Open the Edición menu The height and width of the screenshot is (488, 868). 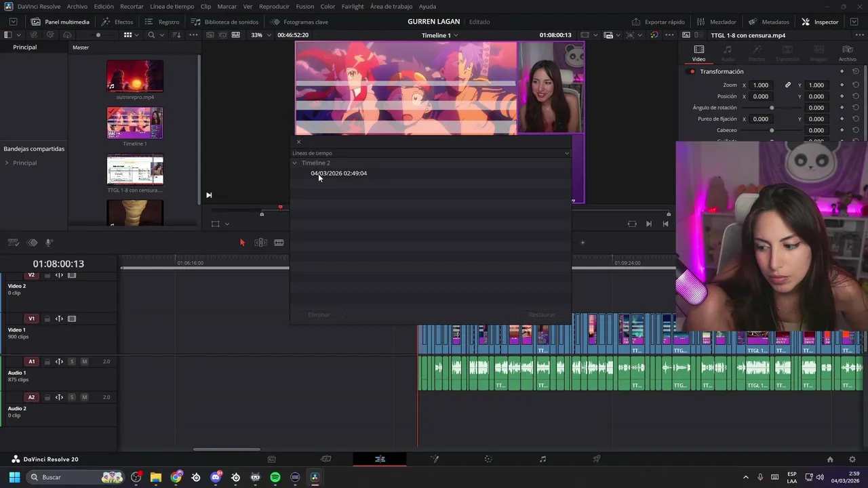tap(104, 6)
